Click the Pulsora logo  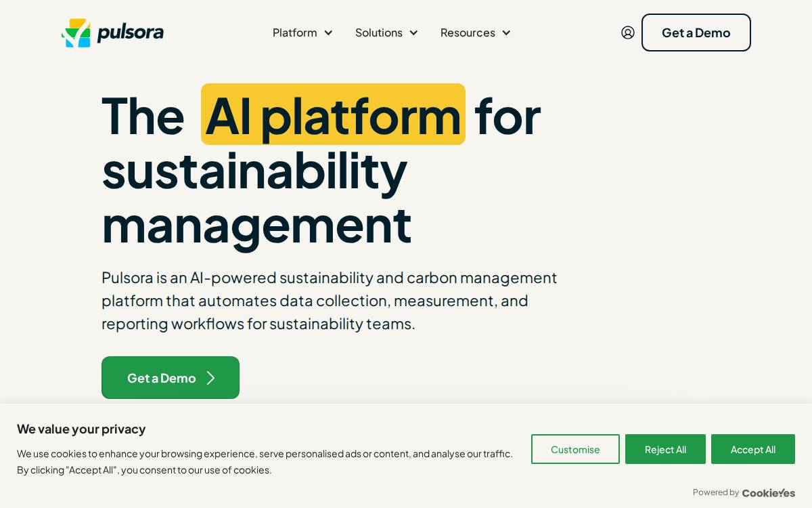point(112,33)
